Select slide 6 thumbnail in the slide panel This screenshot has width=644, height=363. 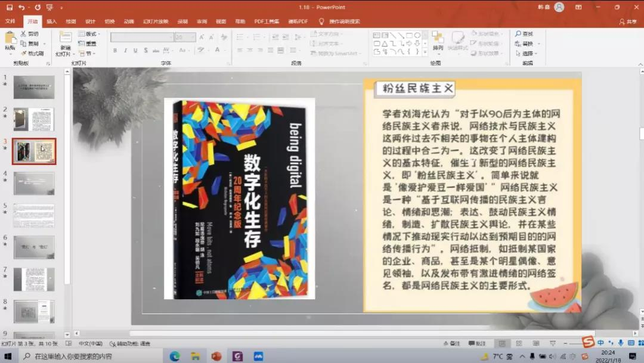click(34, 247)
